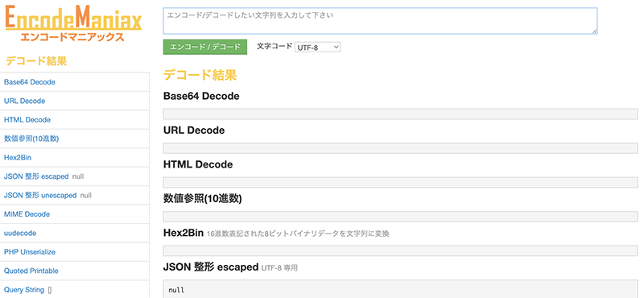The height and width of the screenshot is (298, 644).
Task: Click the Base64 Decode result field
Action: coord(400,114)
